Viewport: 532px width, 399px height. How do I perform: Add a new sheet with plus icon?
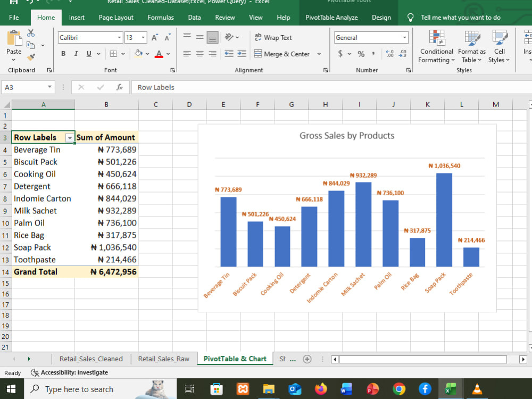[307, 359]
